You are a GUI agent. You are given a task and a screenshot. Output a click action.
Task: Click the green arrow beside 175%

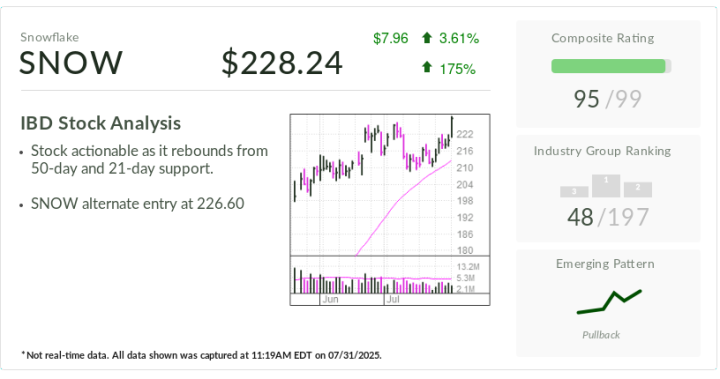pyautogui.click(x=427, y=68)
